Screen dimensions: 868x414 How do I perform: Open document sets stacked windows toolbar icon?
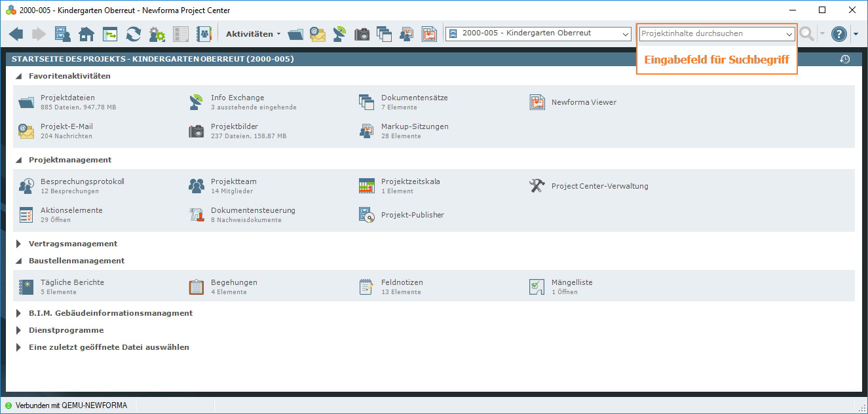click(x=384, y=34)
